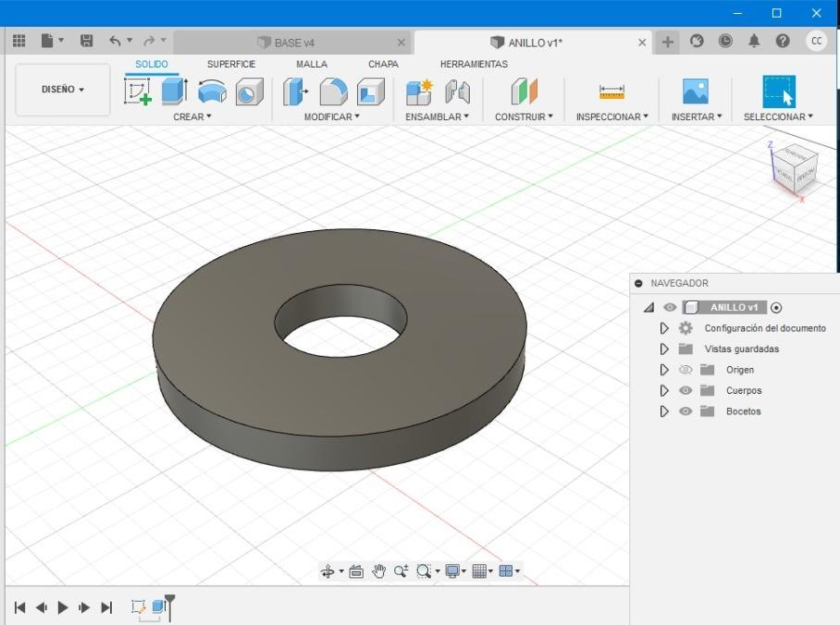This screenshot has height=625, width=840.
Task: Hide the Bocetos folder
Action: pyautogui.click(x=686, y=411)
